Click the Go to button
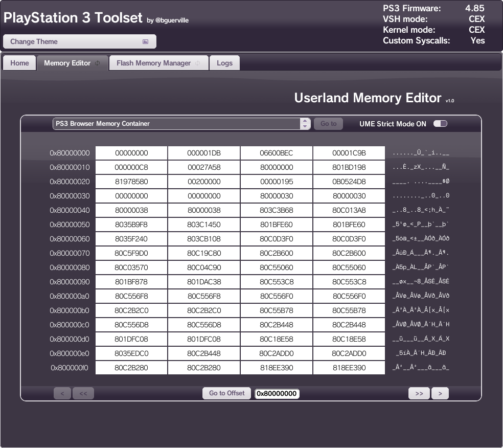The width and height of the screenshot is (503, 448). 329,124
